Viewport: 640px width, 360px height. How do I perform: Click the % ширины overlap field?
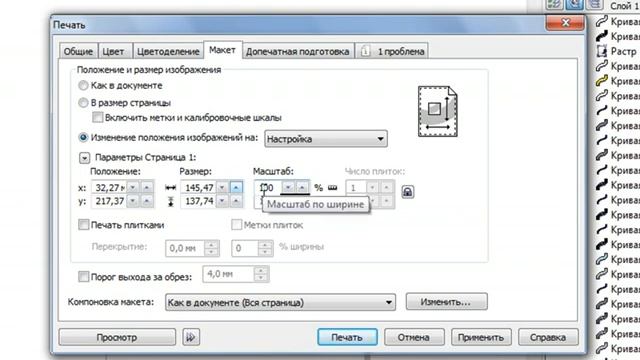(245, 248)
